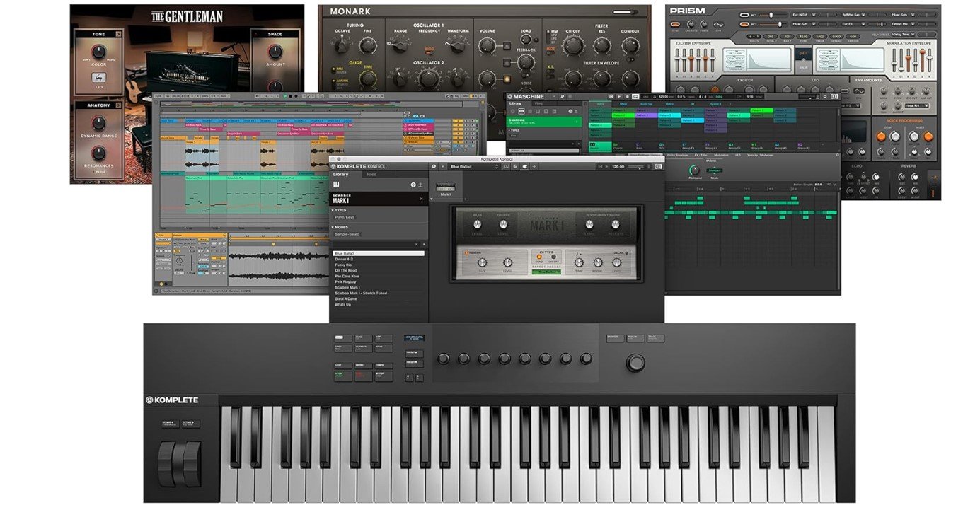Click the factory content globe icon in Komplete Kontrol
The width and height of the screenshot is (980, 517).
pyautogui.click(x=413, y=185)
